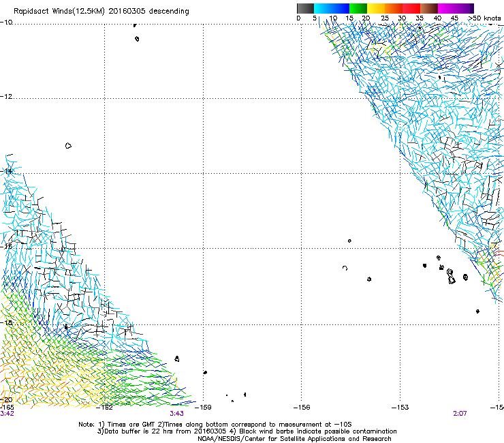
Task: Click the yellow 20-25 knots legend color
Action: [x=376, y=8]
